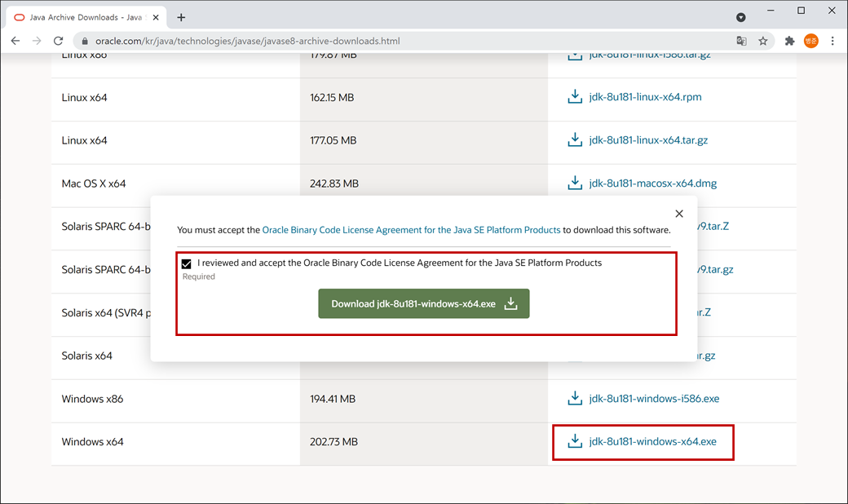Minimize the Chrome window
This screenshot has width=848, height=504.
pyautogui.click(x=771, y=11)
